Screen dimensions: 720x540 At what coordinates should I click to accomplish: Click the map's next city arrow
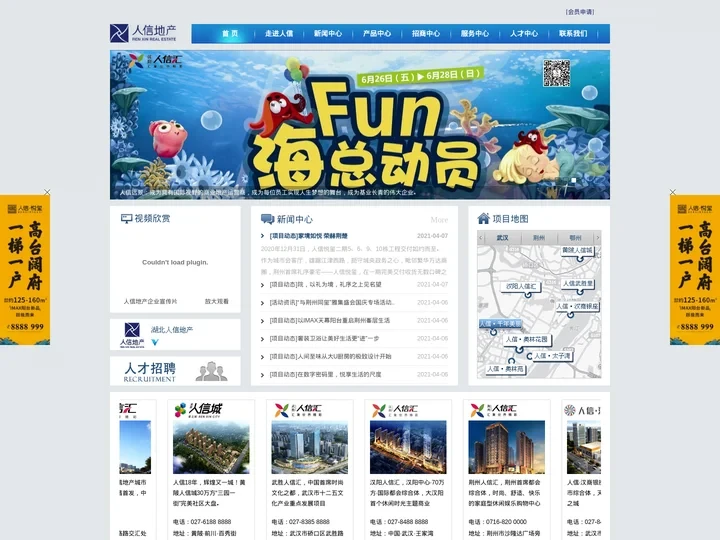tap(597, 237)
